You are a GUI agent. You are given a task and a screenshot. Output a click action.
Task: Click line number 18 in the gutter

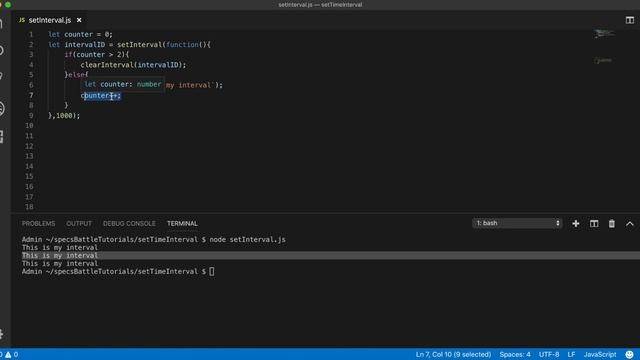click(x=29, y=207)
